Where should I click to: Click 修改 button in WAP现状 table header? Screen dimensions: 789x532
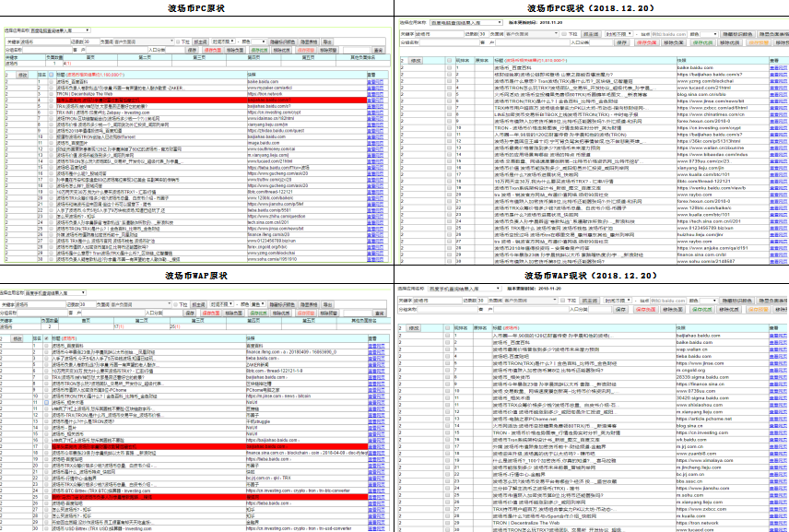[413, 328]
